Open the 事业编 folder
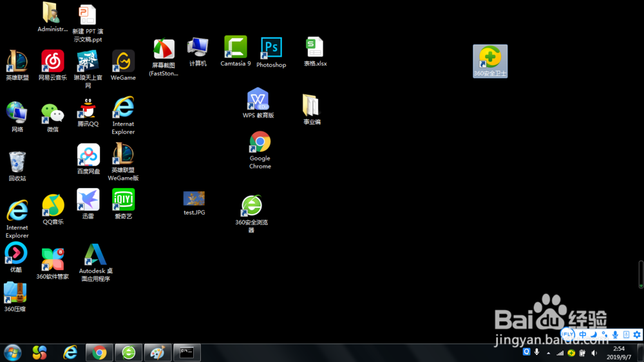 311,110
